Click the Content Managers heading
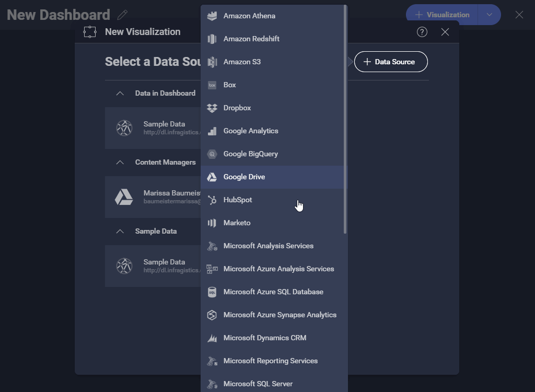This screenshot has height=392, width=535. pyautogui.click(x=165, y=162)
